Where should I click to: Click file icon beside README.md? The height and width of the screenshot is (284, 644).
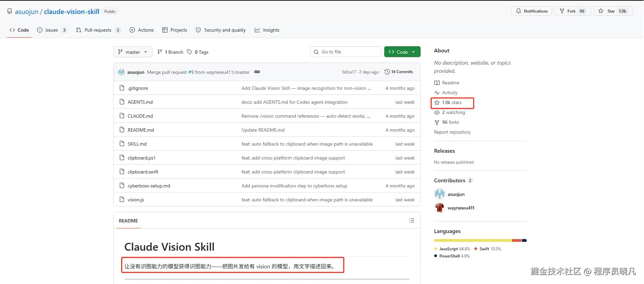(x=122, y=130)
